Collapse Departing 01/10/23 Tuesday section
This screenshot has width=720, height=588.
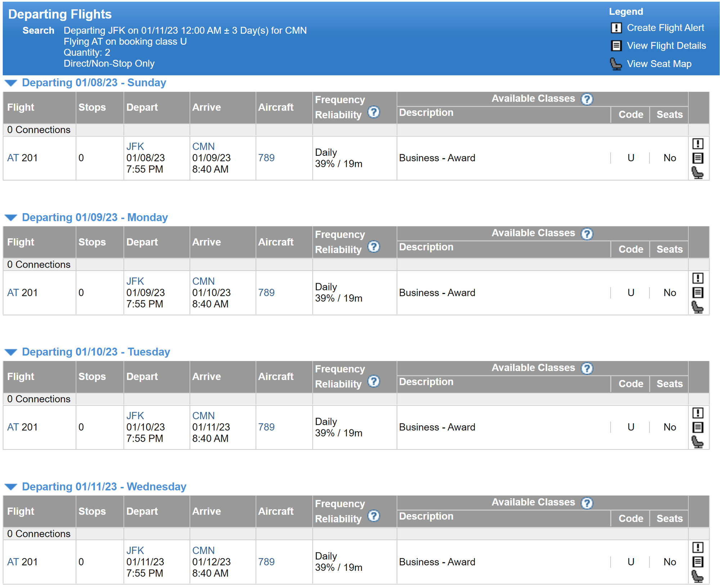(x=11, y=352)
